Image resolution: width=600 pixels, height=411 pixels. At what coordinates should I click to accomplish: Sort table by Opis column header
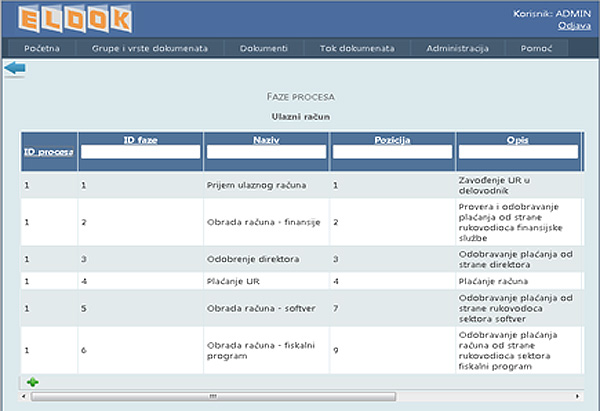518,139
